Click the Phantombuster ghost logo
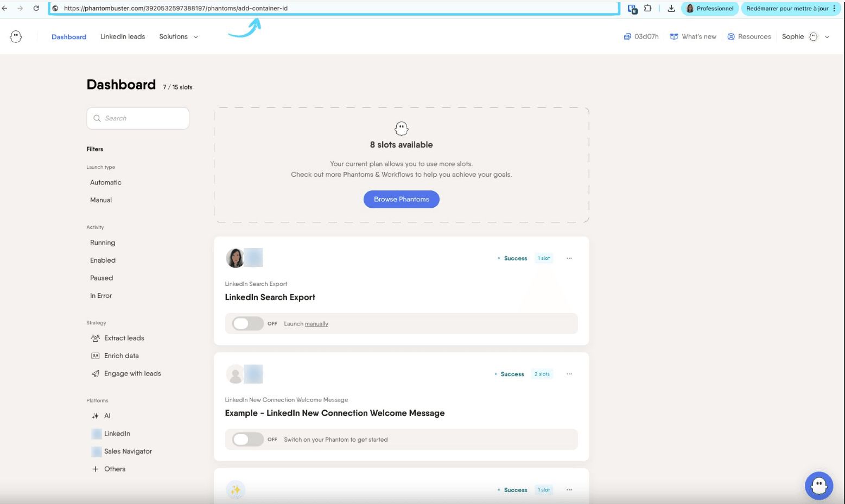The image size is (845, 504). (x=16, y=36)
